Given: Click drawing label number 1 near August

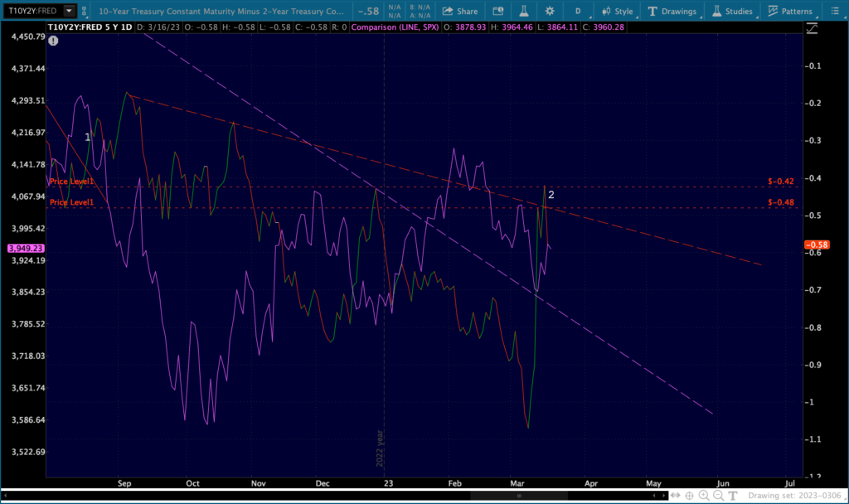Looking at the screenshot, I should click(x=87, y=138).
